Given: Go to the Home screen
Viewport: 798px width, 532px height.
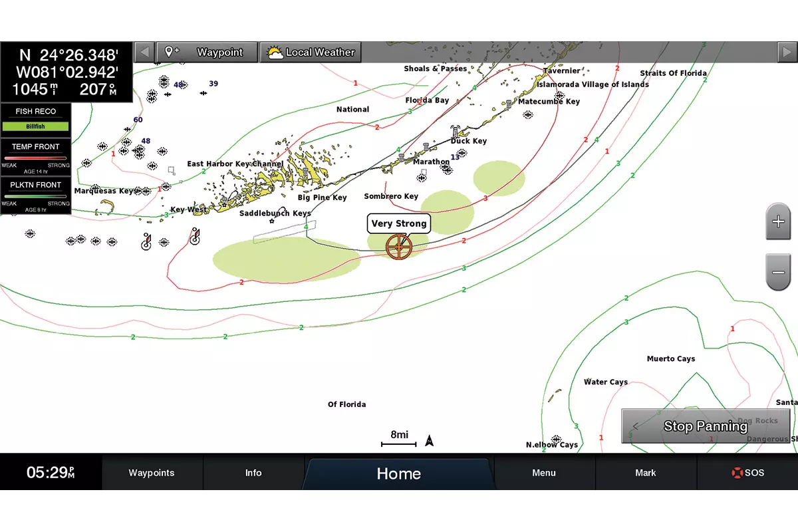Looking at the screenshot, I should (x=399, y=473).
